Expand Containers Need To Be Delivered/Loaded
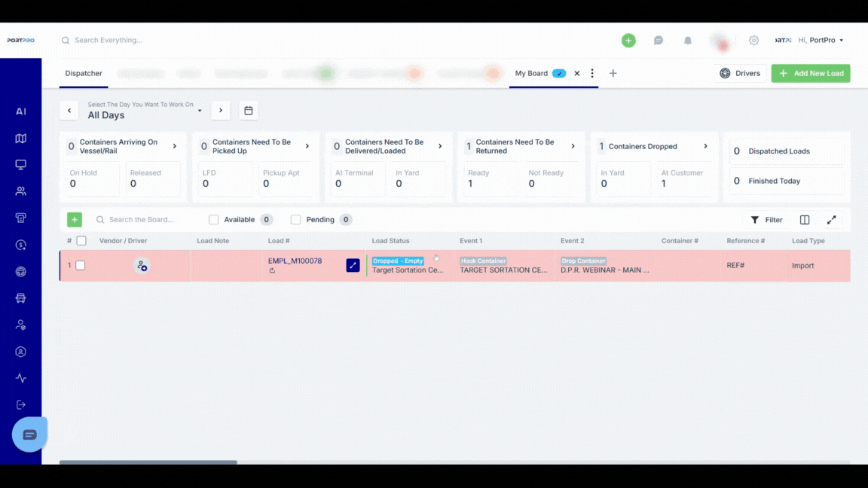Viewport: 868px width, 488px height. (x=440, y=146)
